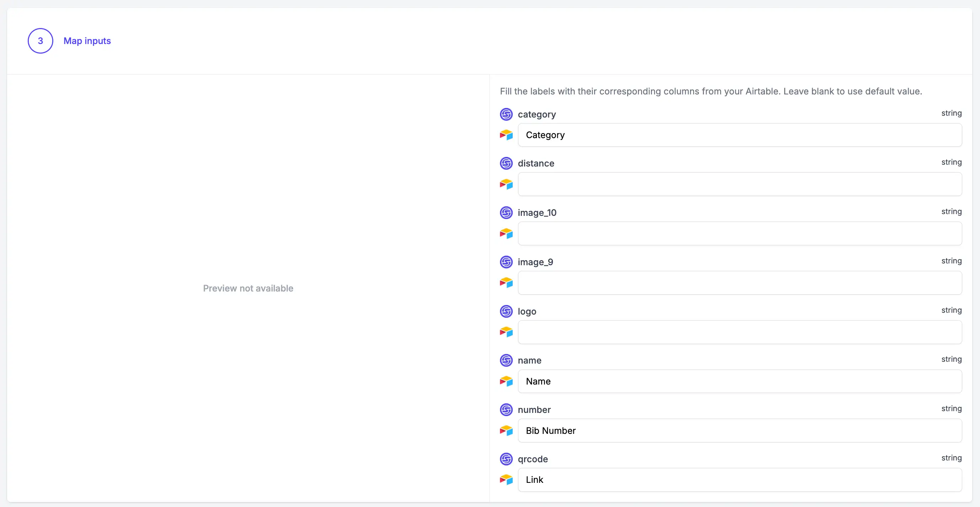Focus the name input containing Name
The width and height of the screenshot is (980, 507).
(739, 381)
